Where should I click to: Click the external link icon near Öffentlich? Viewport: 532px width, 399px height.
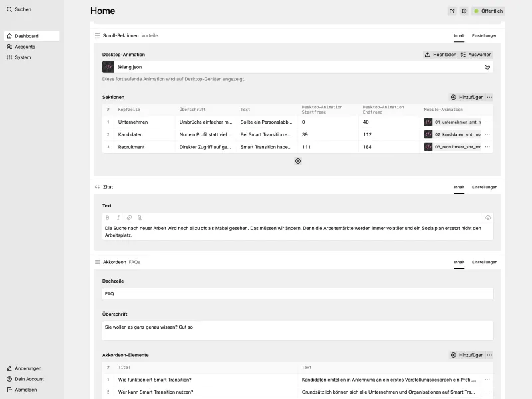[452, 11]
